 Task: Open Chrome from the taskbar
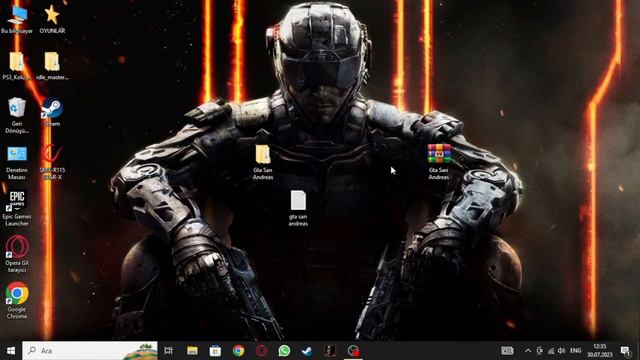pos(238,351)
